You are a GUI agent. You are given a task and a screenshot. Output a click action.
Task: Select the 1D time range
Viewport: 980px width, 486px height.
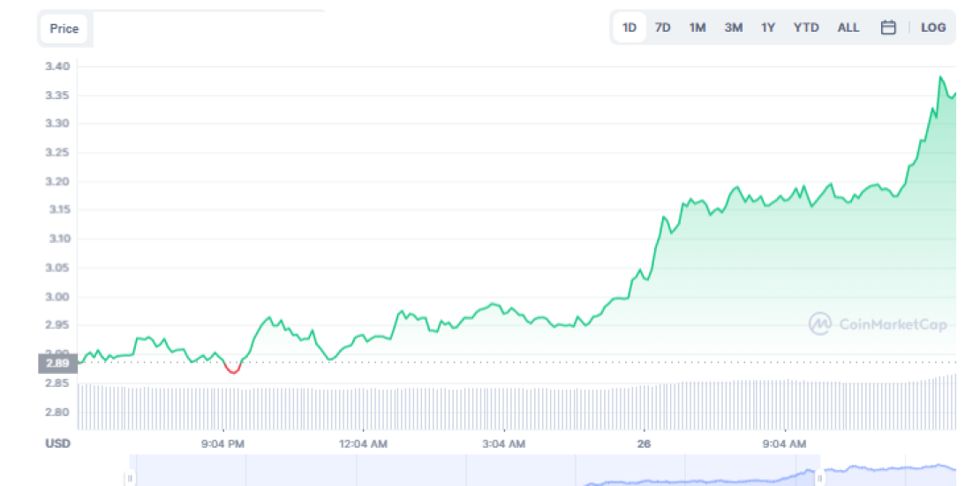pyautogui.click(x=629, y=27)
